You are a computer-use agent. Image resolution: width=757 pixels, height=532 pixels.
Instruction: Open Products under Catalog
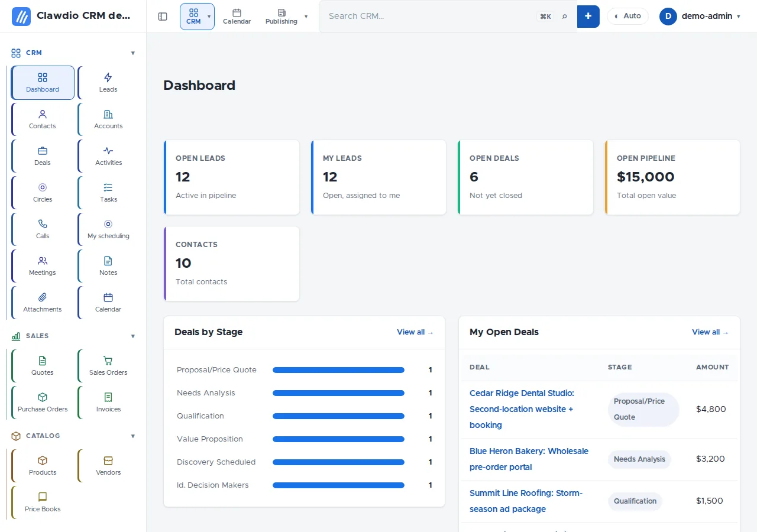click(43, 466)
